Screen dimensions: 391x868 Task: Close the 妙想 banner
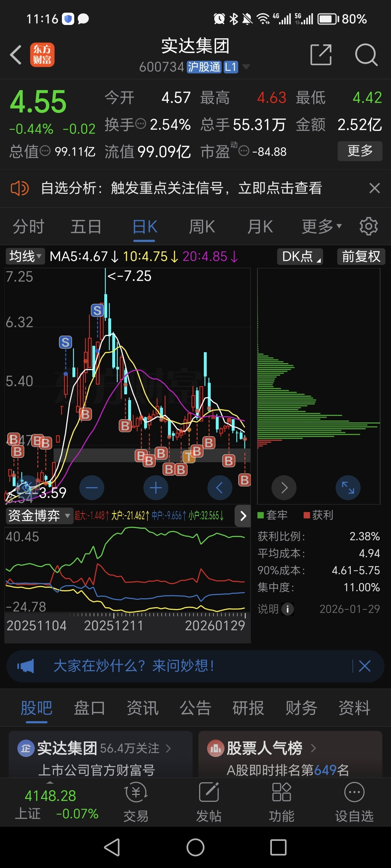365,666
